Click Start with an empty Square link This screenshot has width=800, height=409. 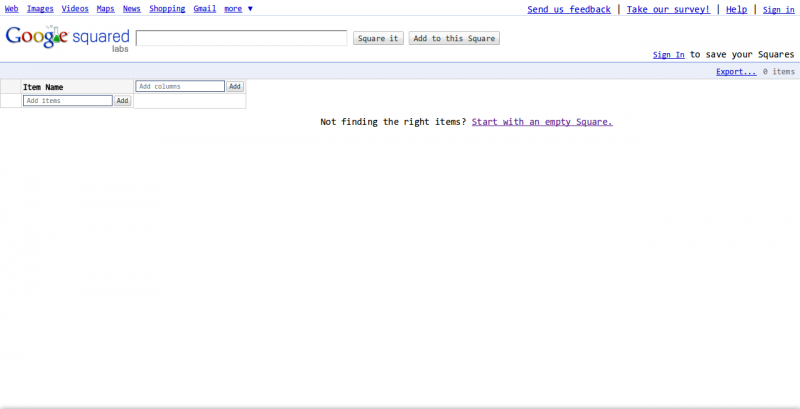point(542,122)
